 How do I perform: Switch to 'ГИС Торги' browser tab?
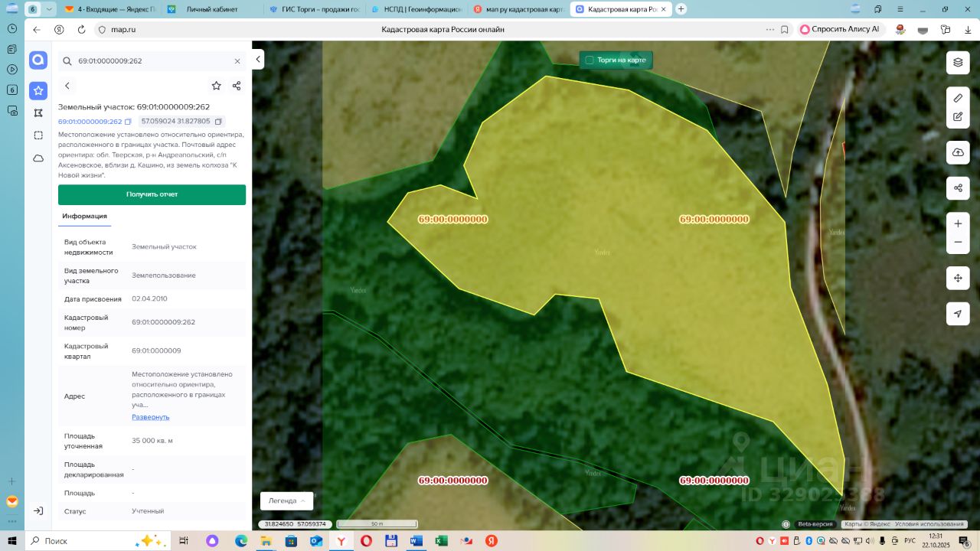315,9
